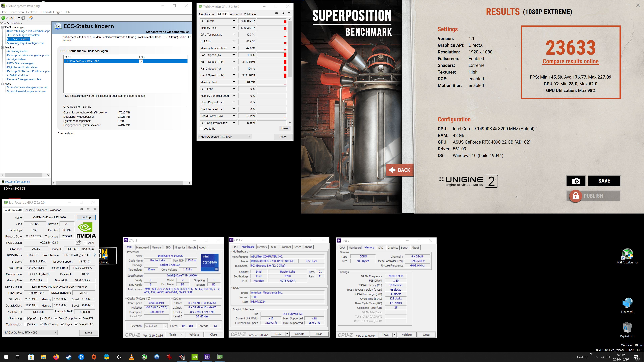Click NVIDIA taskbar icon
This screenshot has height=362, width=644.
(x=195, y=357)
